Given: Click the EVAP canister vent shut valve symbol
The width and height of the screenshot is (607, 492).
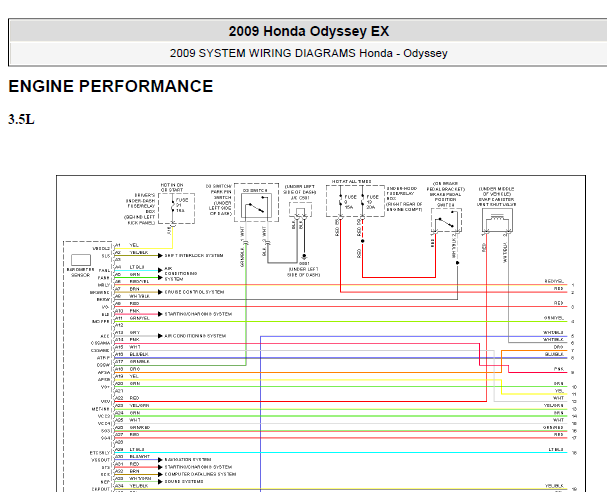Looking at the screenshot, I should pos(497,220).
